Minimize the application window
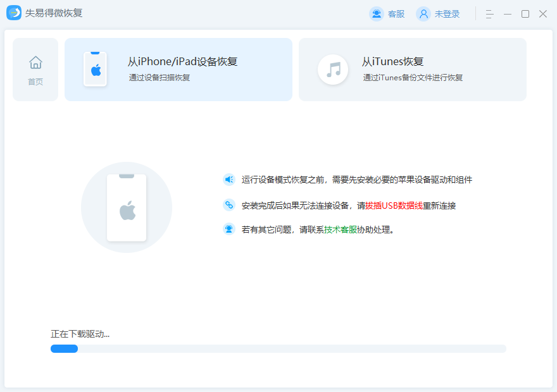This screenshot has height=392, width=557. (508, 14)
